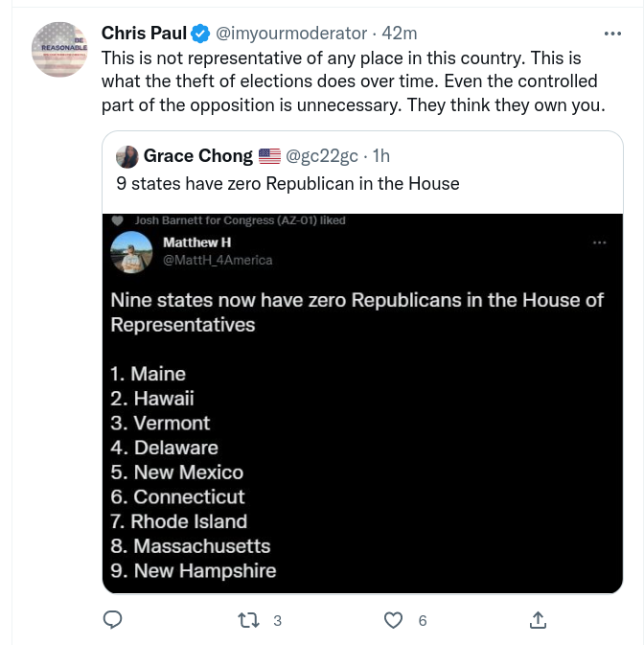Click the retweet count of 3
644x645 pixels.
tap(277, 621)
